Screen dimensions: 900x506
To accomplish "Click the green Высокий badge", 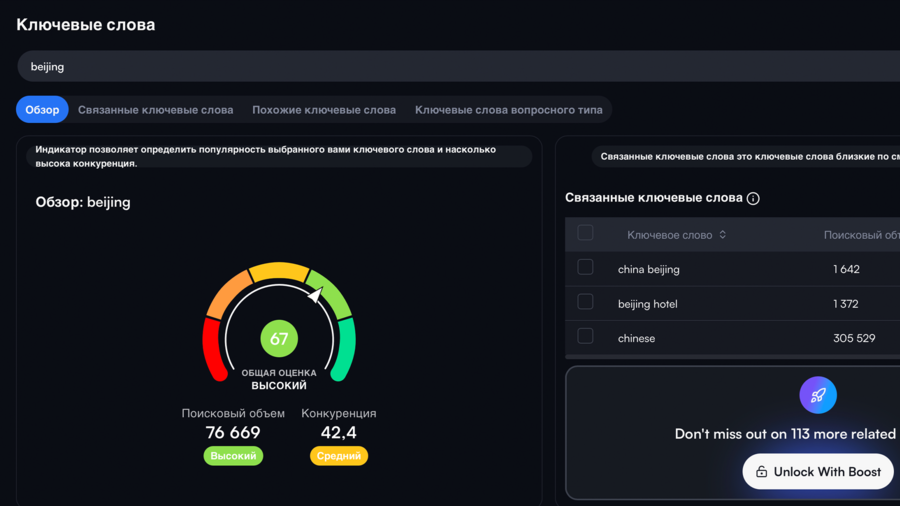I will [233, 456].
